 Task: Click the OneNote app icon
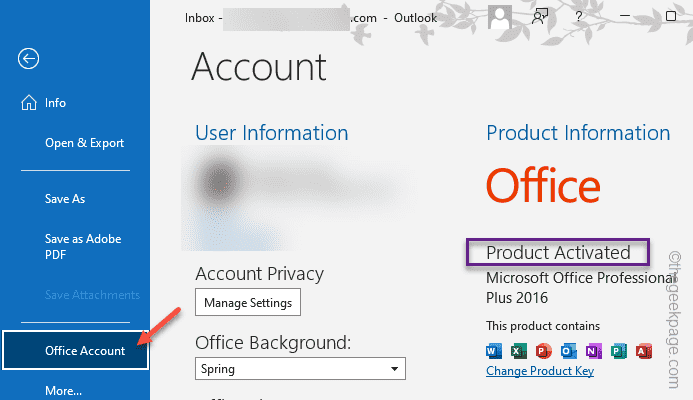pyautogui.click(x=594, y=351)
